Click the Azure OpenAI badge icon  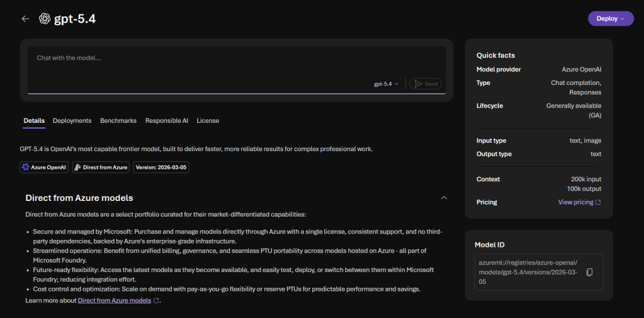[26, 168]
